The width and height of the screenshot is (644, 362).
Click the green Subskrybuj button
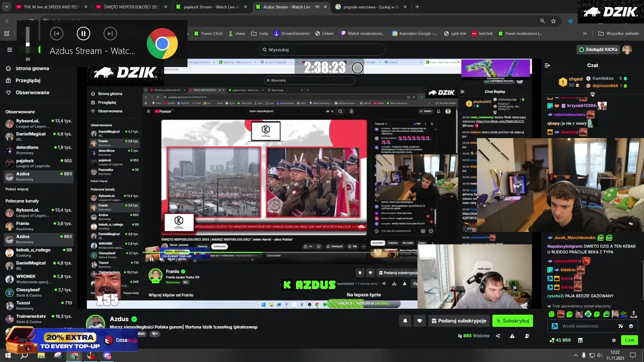pos(512,321)
